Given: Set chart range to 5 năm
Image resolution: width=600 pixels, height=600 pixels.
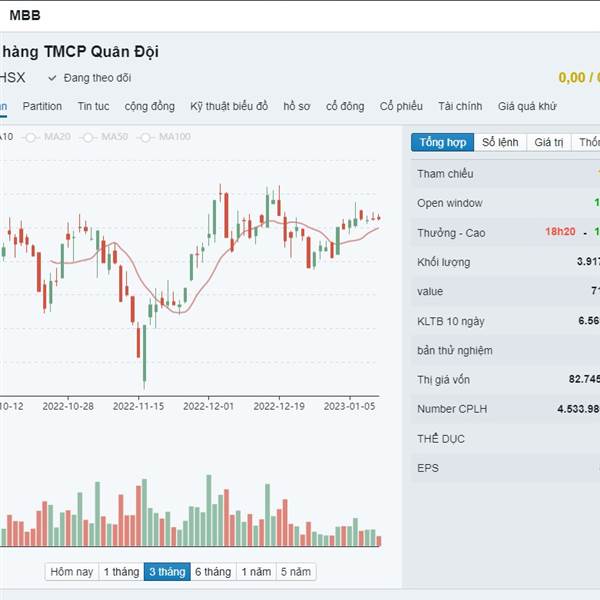Looking at the screenshot, I should [296, 572].
